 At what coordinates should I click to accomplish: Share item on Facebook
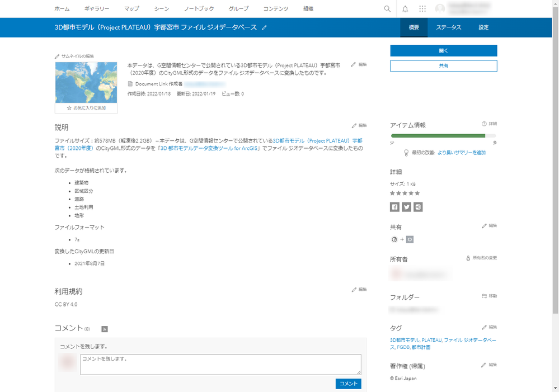(394, 207)
